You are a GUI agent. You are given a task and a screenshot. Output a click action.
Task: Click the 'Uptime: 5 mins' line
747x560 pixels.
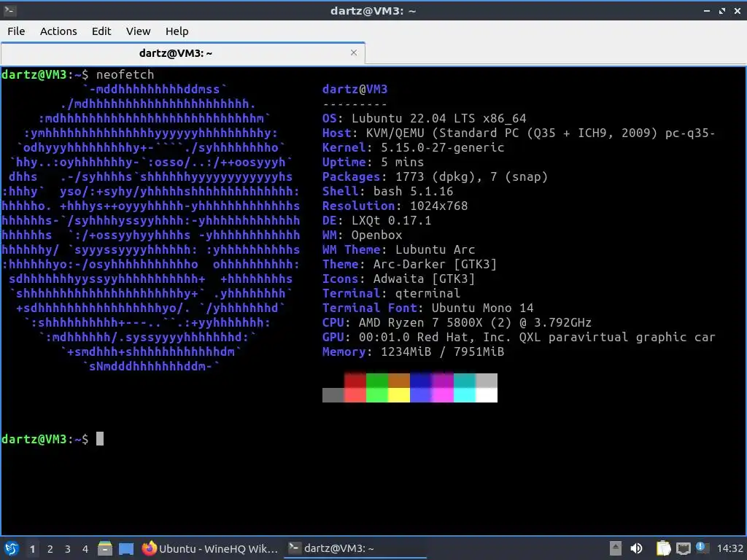pyautogui.click(x=373, y=163)
